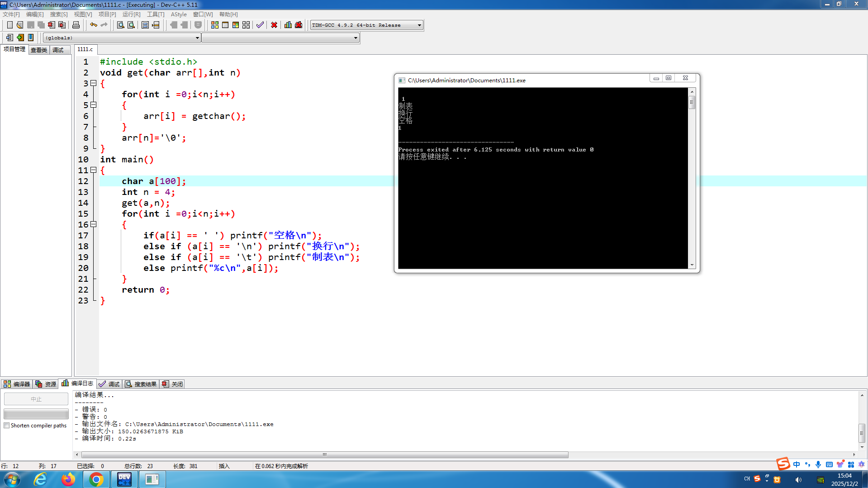
Task: Open the 帮助[H] menu
Action: point(228,14)
